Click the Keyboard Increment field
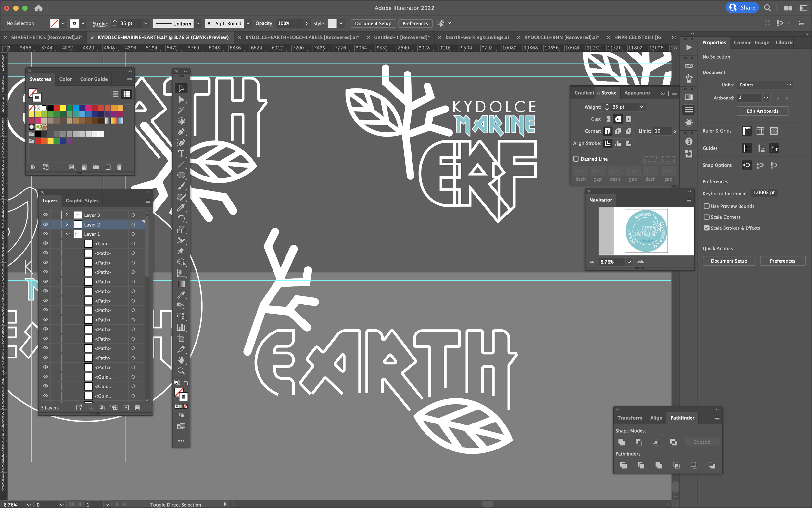The height and width of the screenshot is (508, 812). coord(764,192)
